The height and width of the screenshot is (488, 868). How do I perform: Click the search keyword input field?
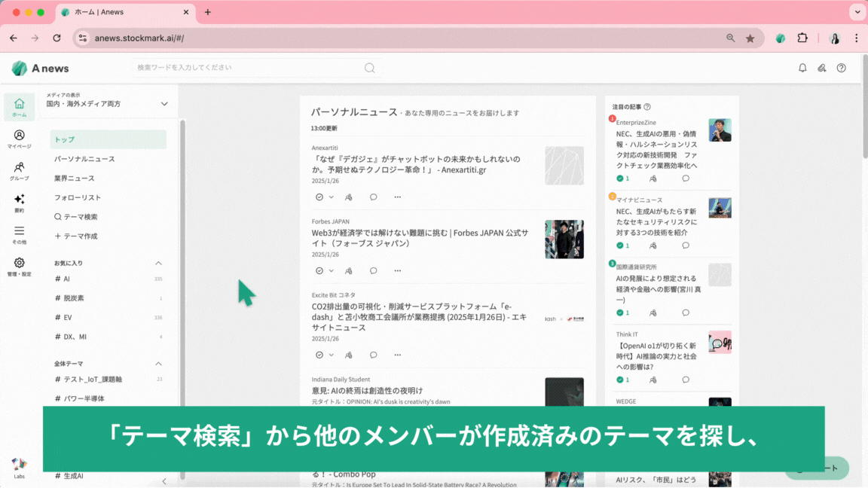tap(249, 68)
